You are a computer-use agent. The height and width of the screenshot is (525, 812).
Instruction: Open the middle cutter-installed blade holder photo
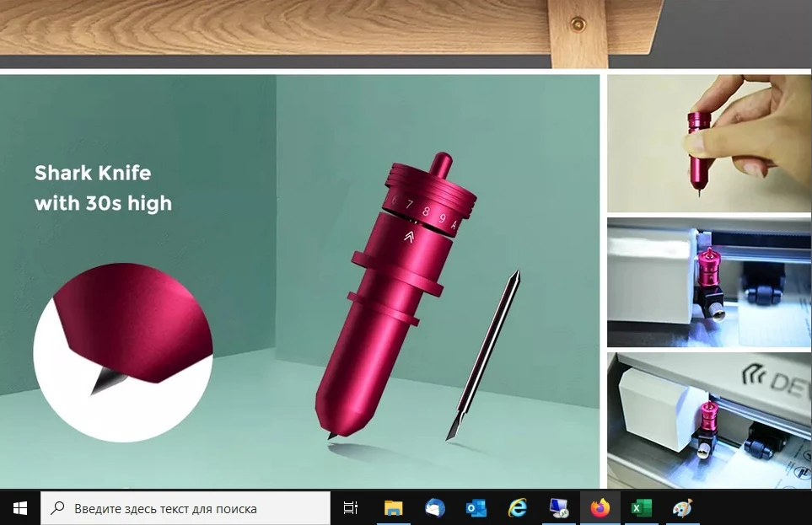[x=709, y=282]
